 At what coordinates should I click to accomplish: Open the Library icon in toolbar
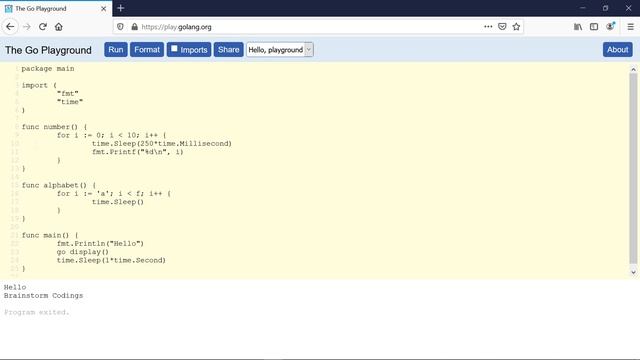[578, 27]
